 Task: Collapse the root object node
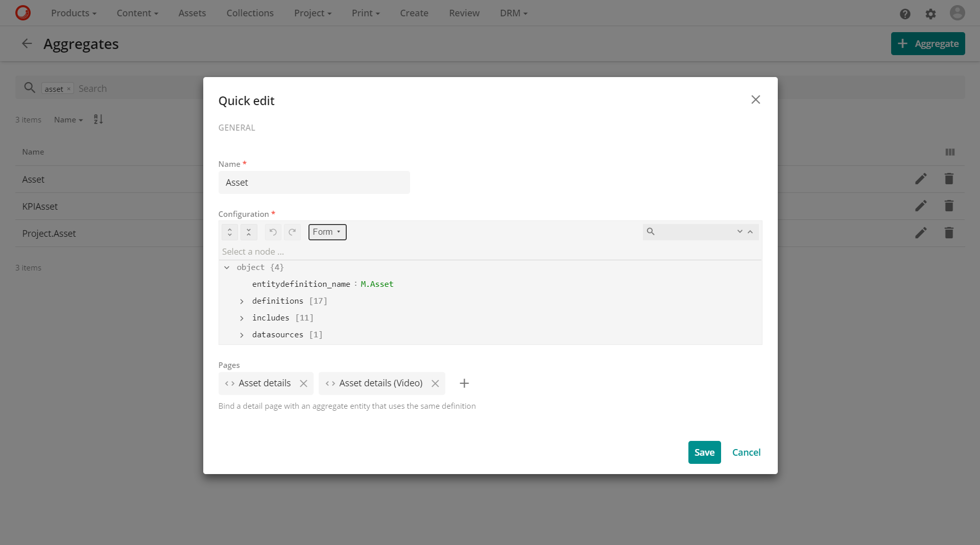tap(227, 267)
